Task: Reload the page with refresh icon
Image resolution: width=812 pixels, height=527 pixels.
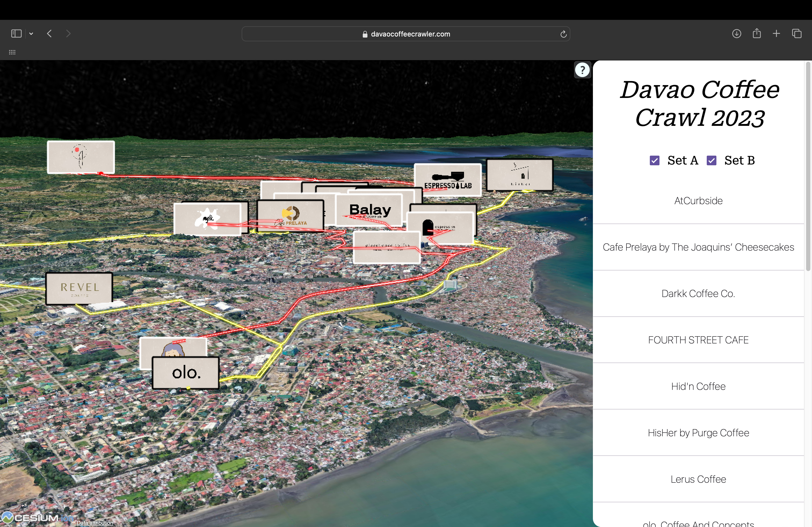Action: tap(563, 34)
